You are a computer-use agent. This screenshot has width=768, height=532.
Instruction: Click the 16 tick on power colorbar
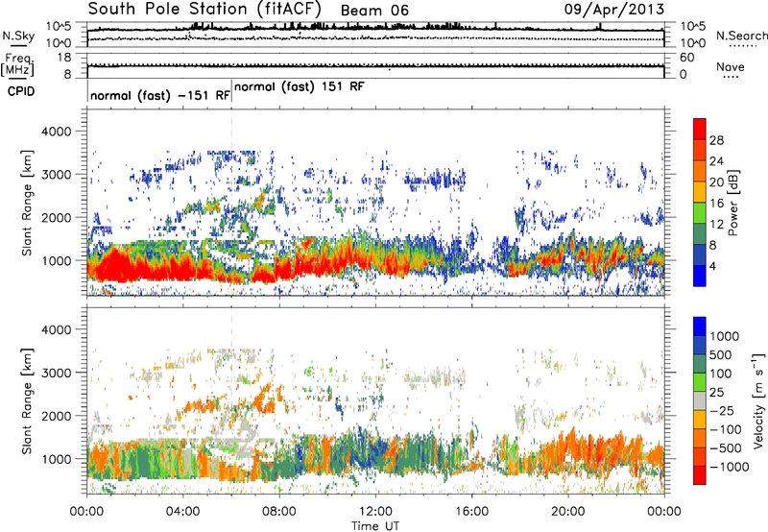click(716, 204)
